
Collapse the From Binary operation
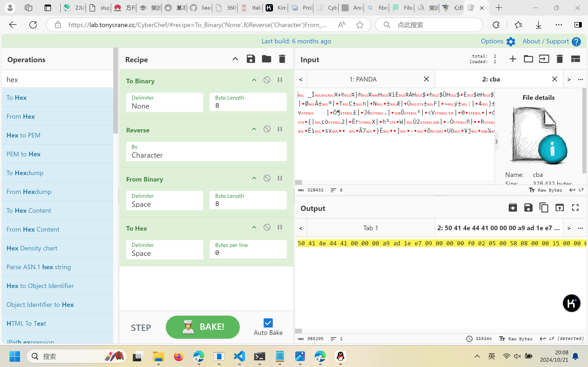(254, 178)
